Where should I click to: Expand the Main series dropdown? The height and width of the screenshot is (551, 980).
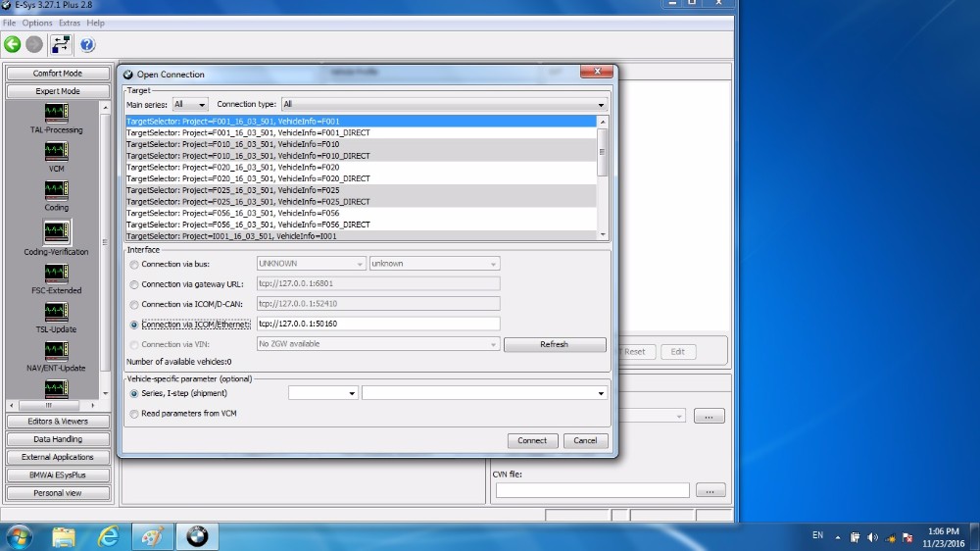point(190,104)
